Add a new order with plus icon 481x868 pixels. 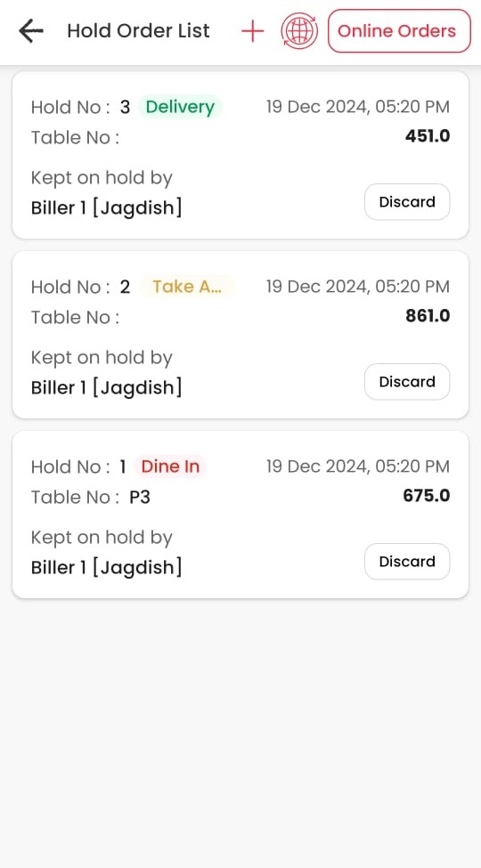coord(253,31)
